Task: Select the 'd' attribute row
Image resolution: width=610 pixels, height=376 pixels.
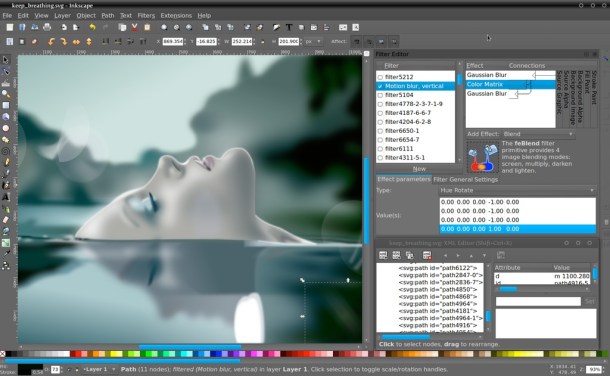Action: [x=542, y=276]
